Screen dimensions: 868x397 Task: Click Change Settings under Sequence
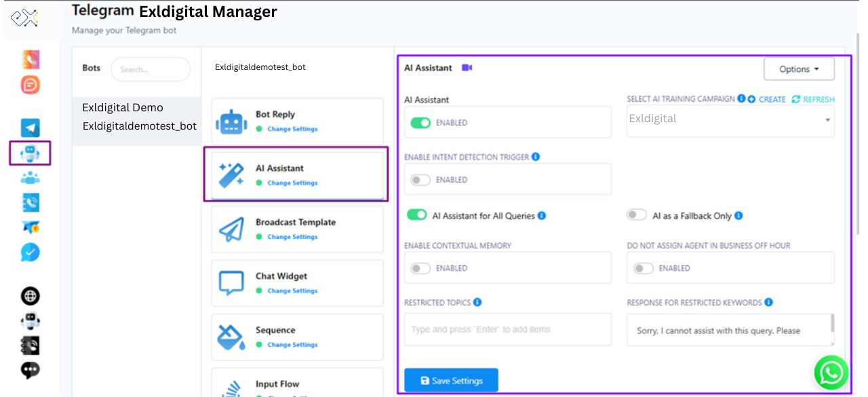[292, 345]
